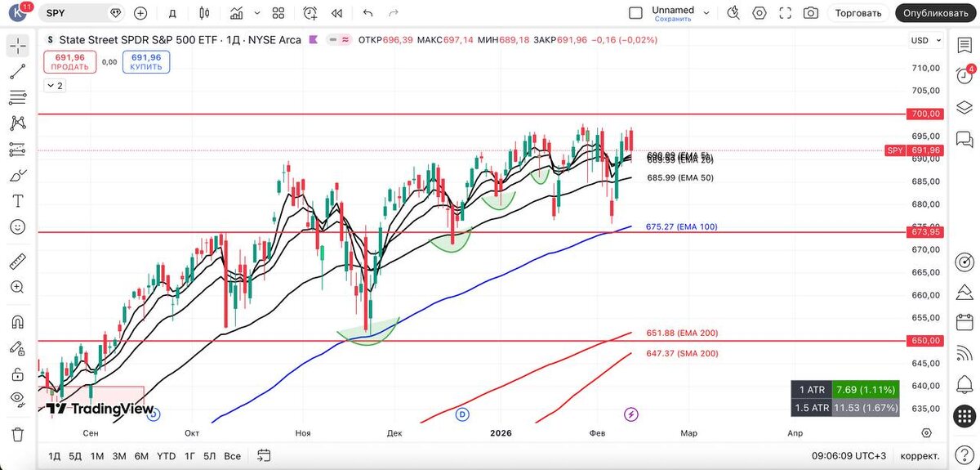Select the 1М date range
Viewport: 980px width, 470px height.
(x=97, y=455)
